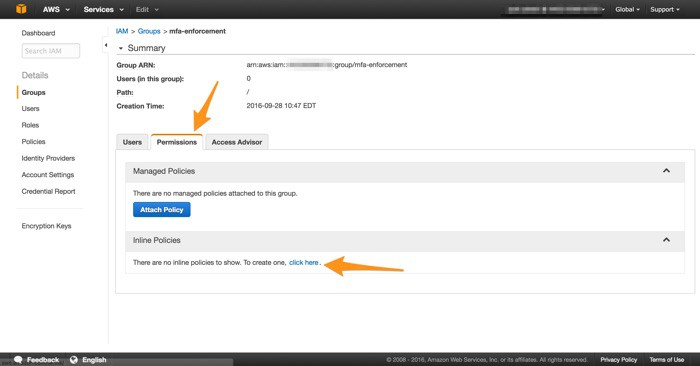Click the Managed Policies header text
The width and height of the screenshot is (700, 366).
[x=164, y=171]
